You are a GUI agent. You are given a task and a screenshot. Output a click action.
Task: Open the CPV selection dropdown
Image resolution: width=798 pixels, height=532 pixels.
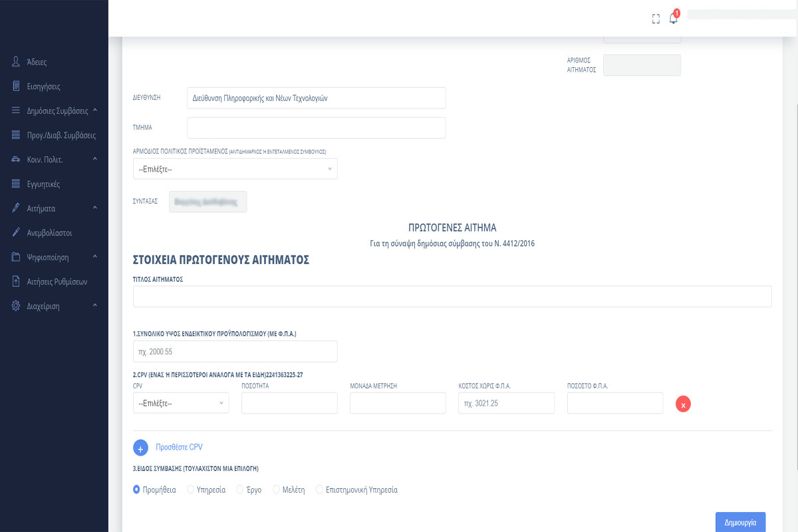pos(181,403)
